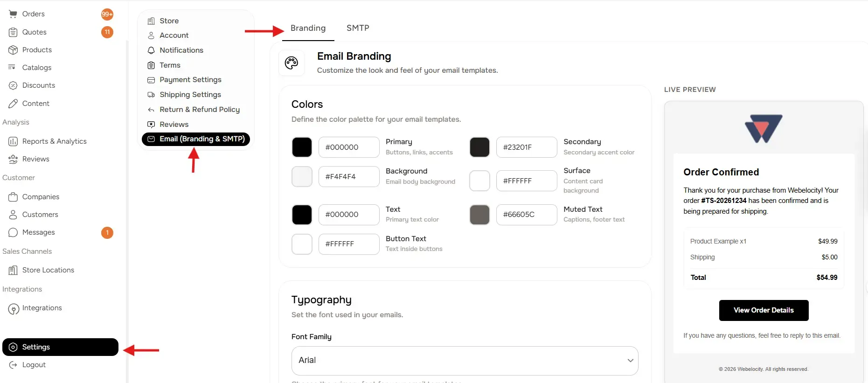
Task: Open the Orders section icon
Action: [x=14, y=14]
